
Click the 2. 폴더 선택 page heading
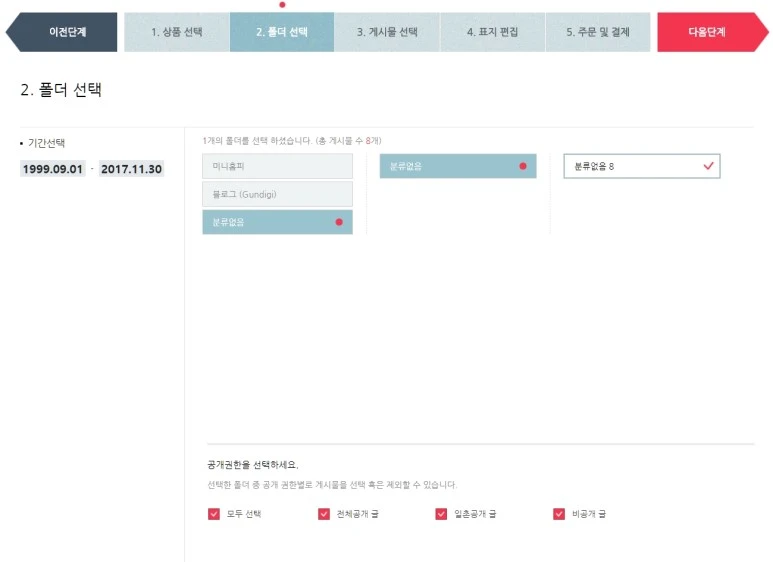pos(61,90)
